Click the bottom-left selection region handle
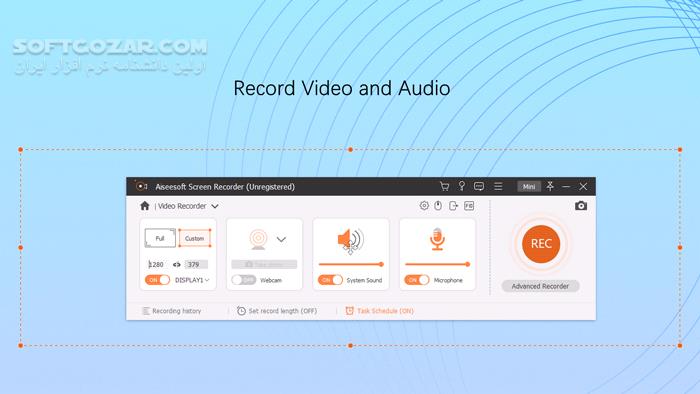Image resolution: width=700 pixels, height=394 pixels. pos(21,345)
